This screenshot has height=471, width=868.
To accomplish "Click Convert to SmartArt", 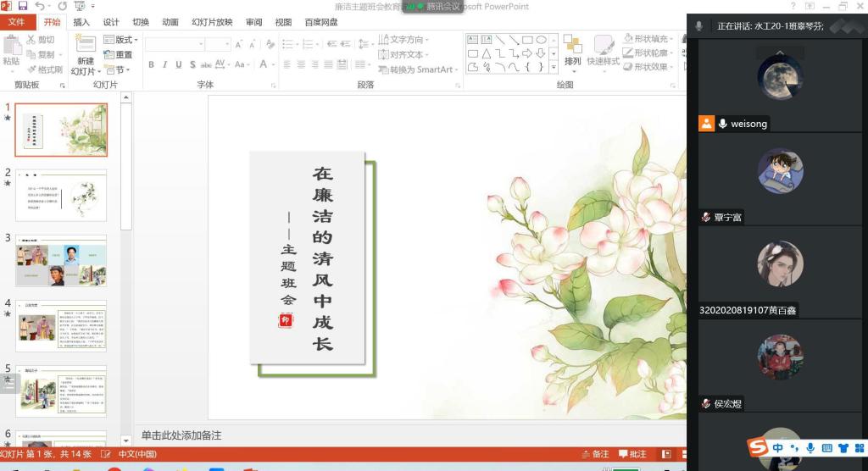I will coord(415,69).
